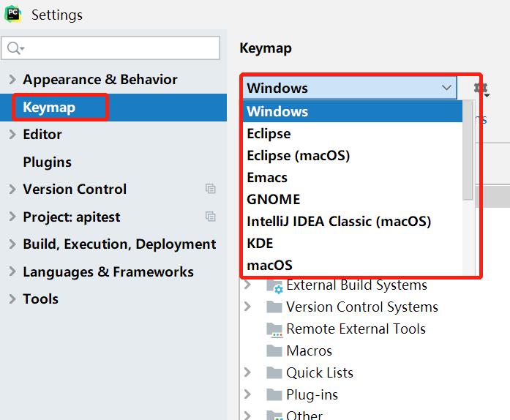Image resolution: width=510 pixels, height=420 pixels.
Task: Open the Plugins settings page
Action: tap(47, 162)
